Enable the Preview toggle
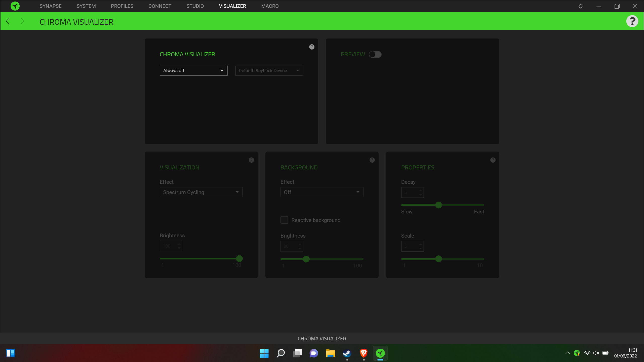 pos(375,54)
